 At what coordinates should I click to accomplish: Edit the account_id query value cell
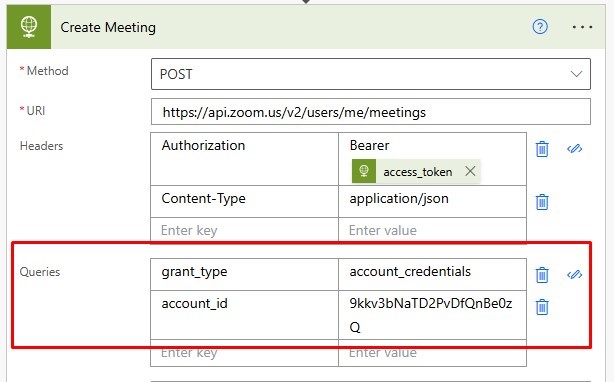[432, 315]
